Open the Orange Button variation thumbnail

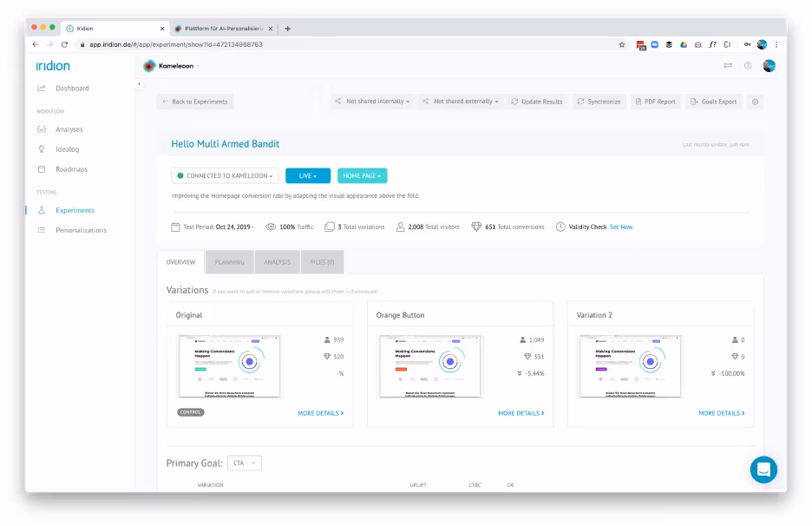coord(429,366)
